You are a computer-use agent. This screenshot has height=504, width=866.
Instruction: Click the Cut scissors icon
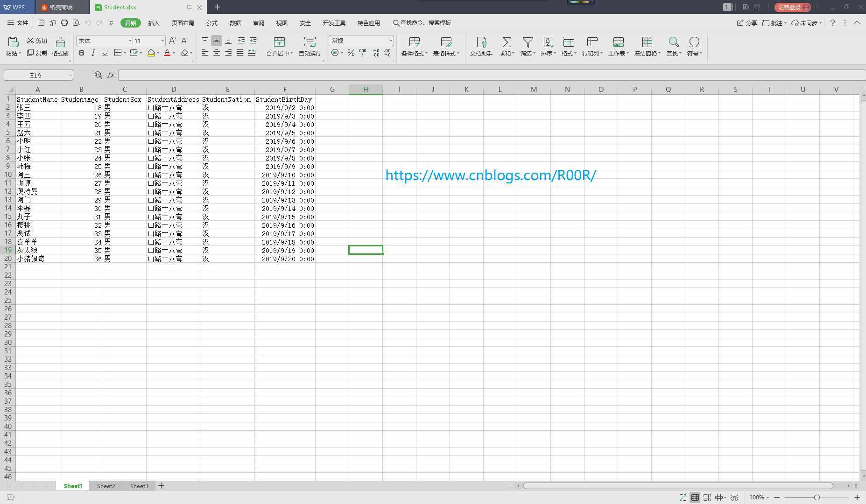pos(30,41)
